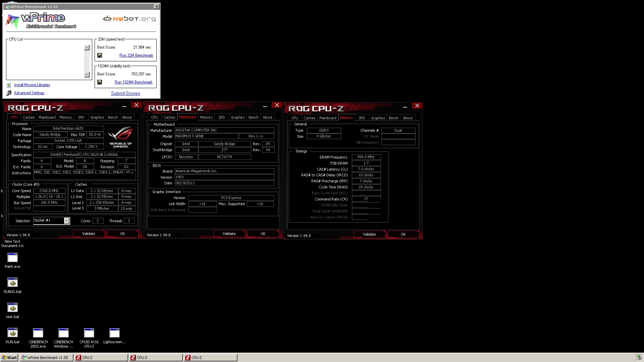Click the save icon for the 1024M score
644x362 pixels.
100,82
